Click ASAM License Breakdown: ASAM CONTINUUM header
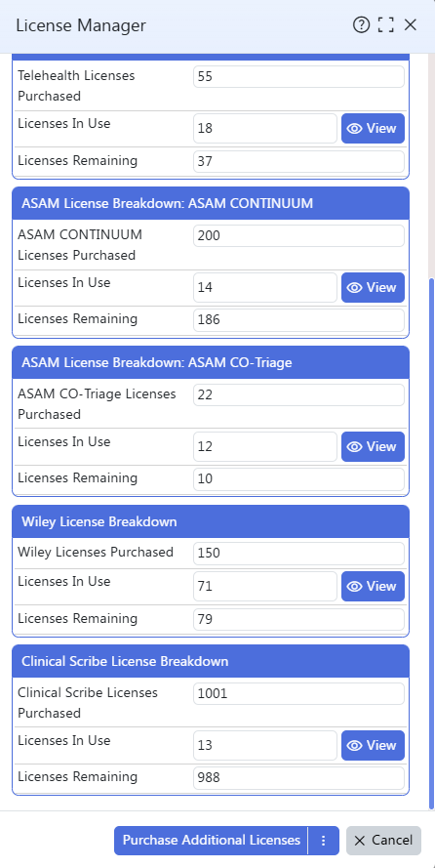 pyautogui.click(x=211, y=203)
